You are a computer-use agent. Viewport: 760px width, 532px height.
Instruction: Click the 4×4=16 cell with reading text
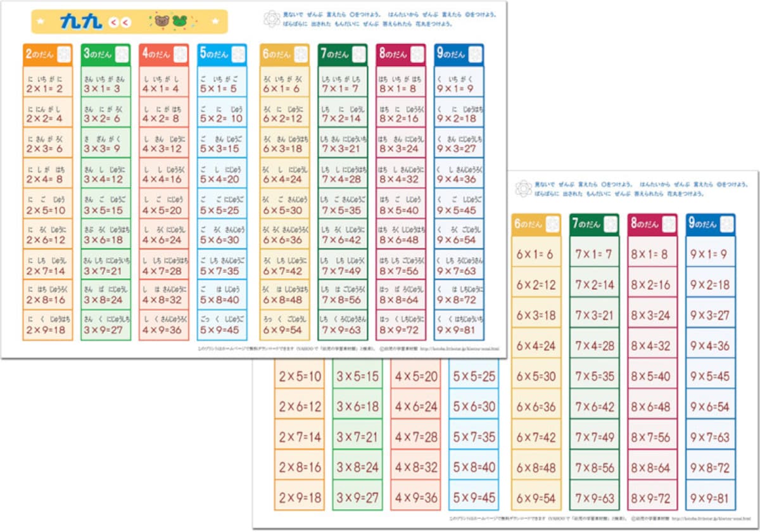164,174
